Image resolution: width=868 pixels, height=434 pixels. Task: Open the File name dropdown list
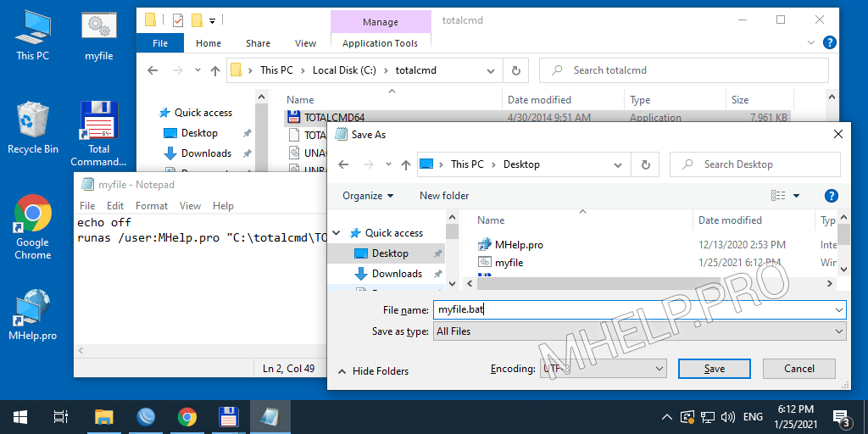[839, 310]
